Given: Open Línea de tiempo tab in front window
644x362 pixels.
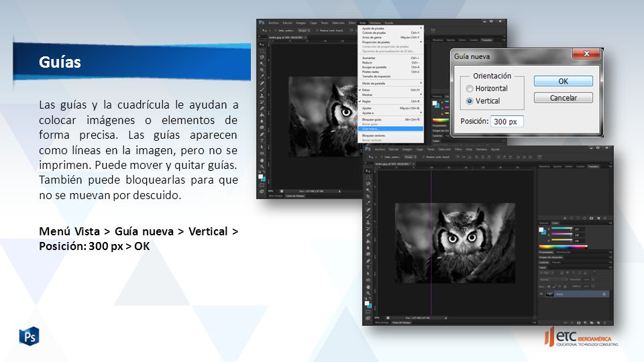Looking at the screenshot, I should click(401, 322).
